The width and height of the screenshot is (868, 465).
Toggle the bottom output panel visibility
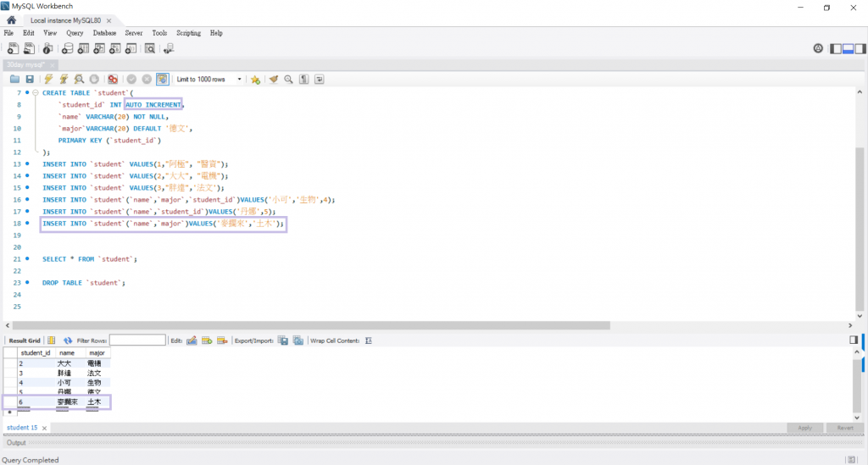848,48
